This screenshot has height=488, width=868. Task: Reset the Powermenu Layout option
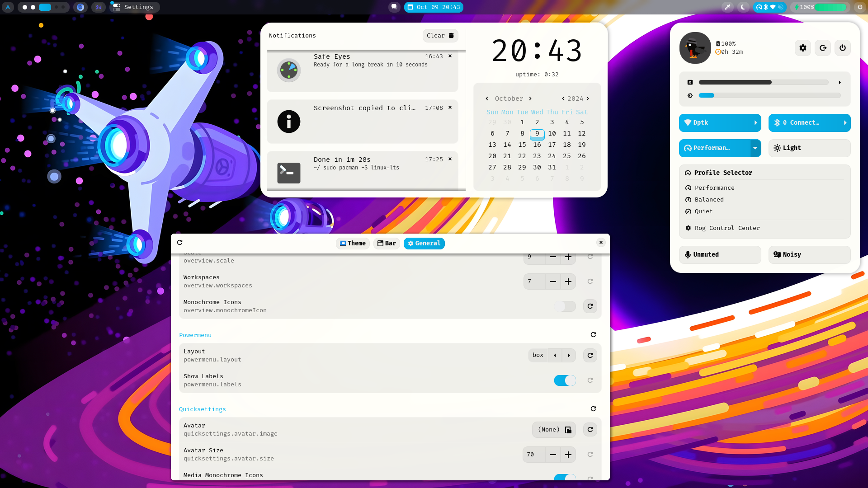coord(590,355)
